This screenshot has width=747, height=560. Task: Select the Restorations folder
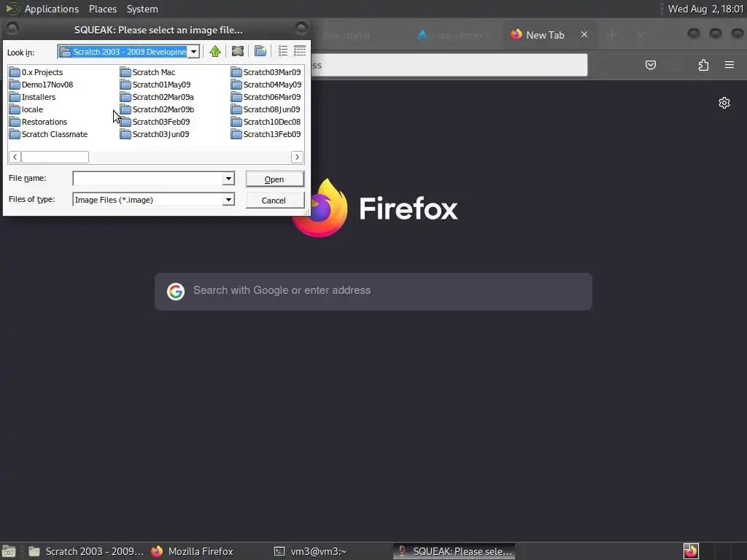(39, 122)
